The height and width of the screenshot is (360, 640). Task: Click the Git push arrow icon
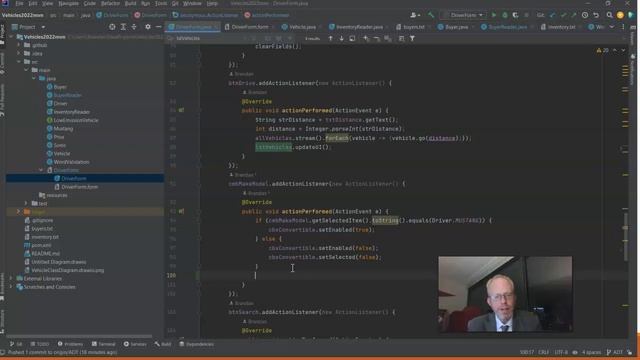[x=574, y=15]
